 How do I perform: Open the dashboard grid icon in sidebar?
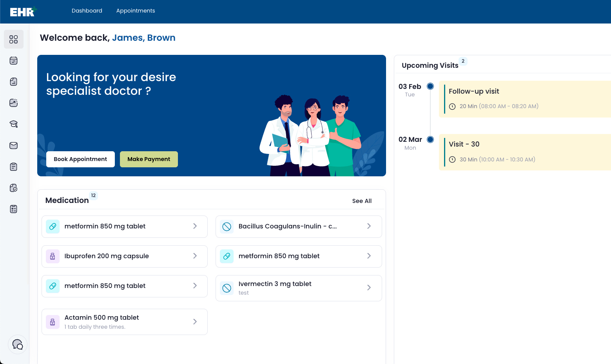(14, 39)
